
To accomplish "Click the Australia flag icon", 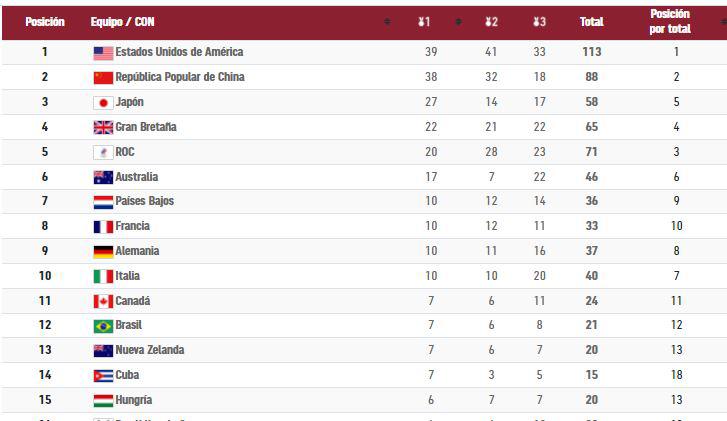I will tap(103, 177).
